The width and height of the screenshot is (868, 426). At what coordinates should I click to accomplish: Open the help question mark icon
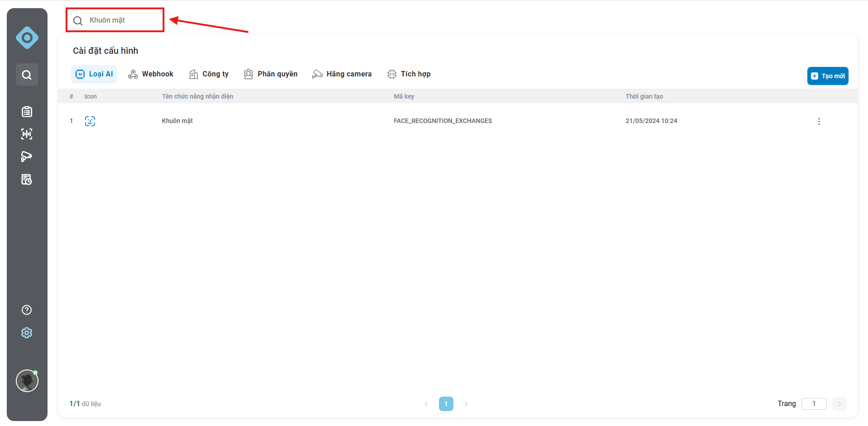27,310
